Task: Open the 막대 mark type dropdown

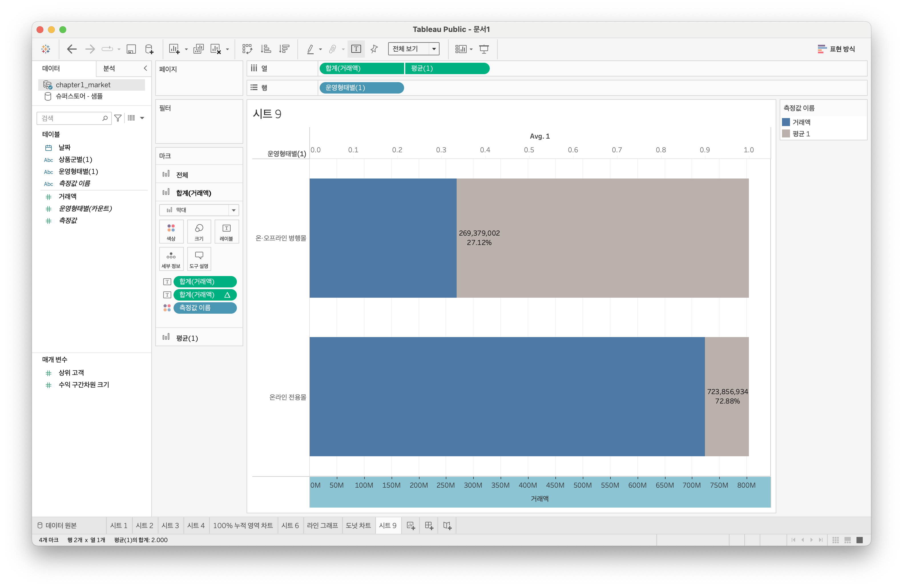Action: tap(199, 210)
